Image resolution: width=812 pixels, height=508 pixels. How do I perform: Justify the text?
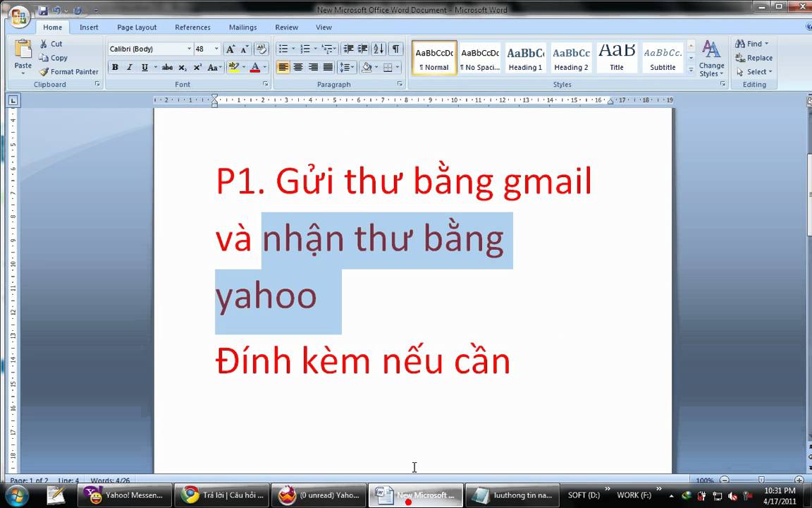pyautogui.click(x=328, y=68)
